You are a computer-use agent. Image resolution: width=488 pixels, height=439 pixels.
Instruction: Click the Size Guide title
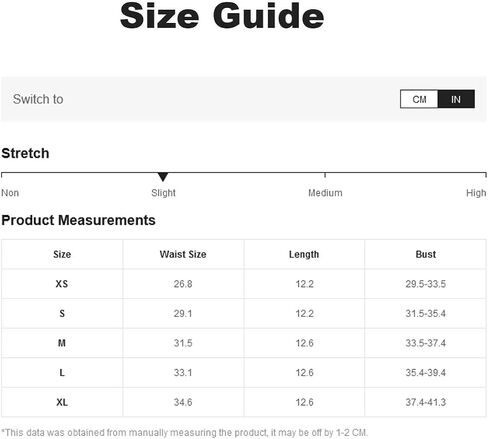pos(222,16)
